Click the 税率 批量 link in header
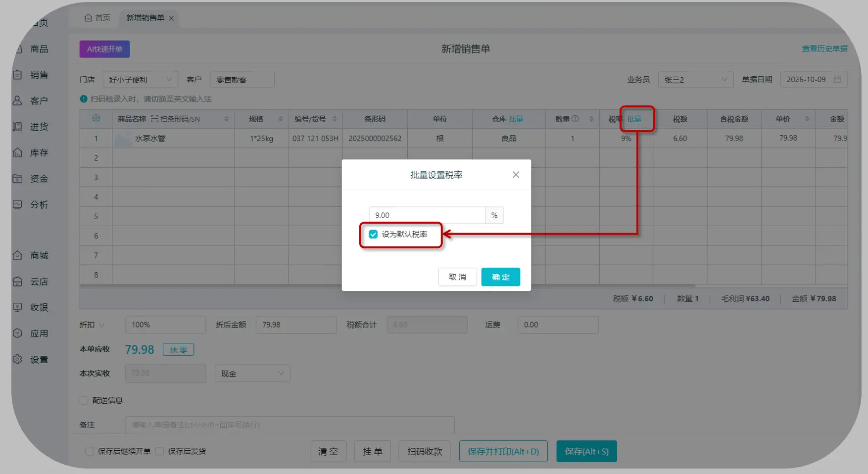Image resolution: width=868 pixels, height=474 pixels. pyautogui.click(x=634, y=119)
